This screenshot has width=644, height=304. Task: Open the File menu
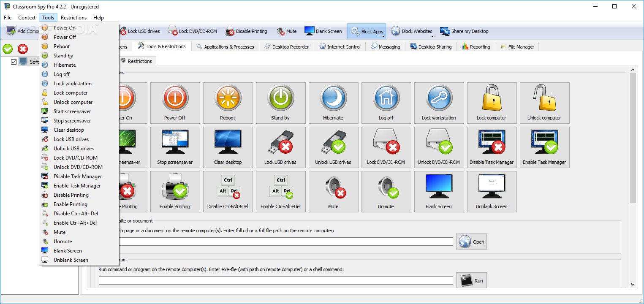[x=8, y=18]
